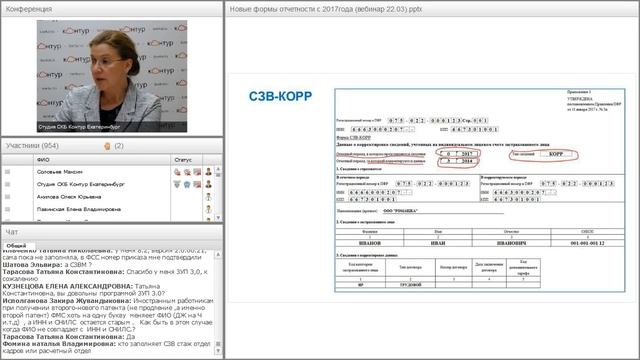Select participant Студия СКБ Контур Екатеринбург
Viewport: 640px width, 360px height.
pos(81,184)
